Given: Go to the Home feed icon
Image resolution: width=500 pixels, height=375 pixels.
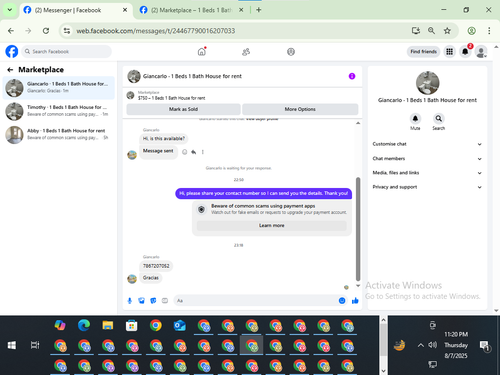Looking at the screenshot, I should click(202, 52).
